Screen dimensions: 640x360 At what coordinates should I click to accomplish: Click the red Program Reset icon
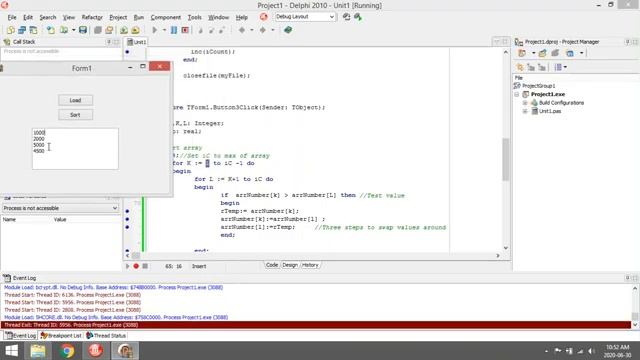(185, 30)
